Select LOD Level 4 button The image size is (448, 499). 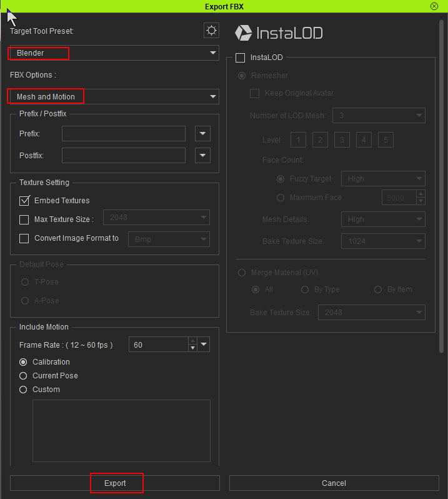(x=364, y=139)
